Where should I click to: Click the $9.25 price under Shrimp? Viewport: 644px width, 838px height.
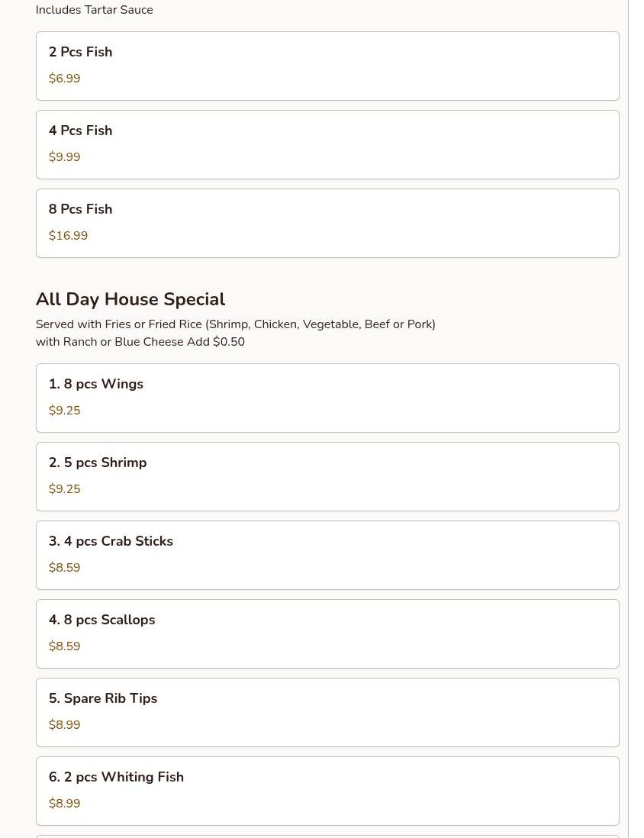pos(64,488)
